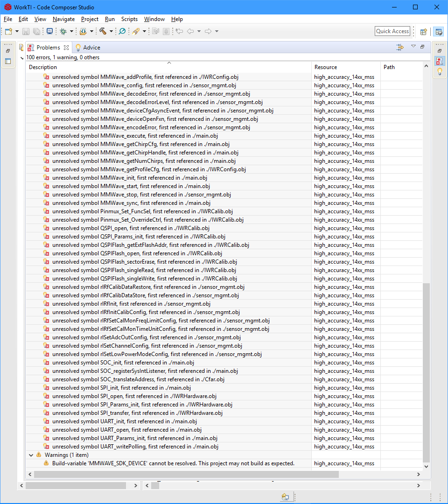Click the Problems list scroll down arrow
Image resolution: width=448 pixels, height=504 pixels.
tap(426, 466)
